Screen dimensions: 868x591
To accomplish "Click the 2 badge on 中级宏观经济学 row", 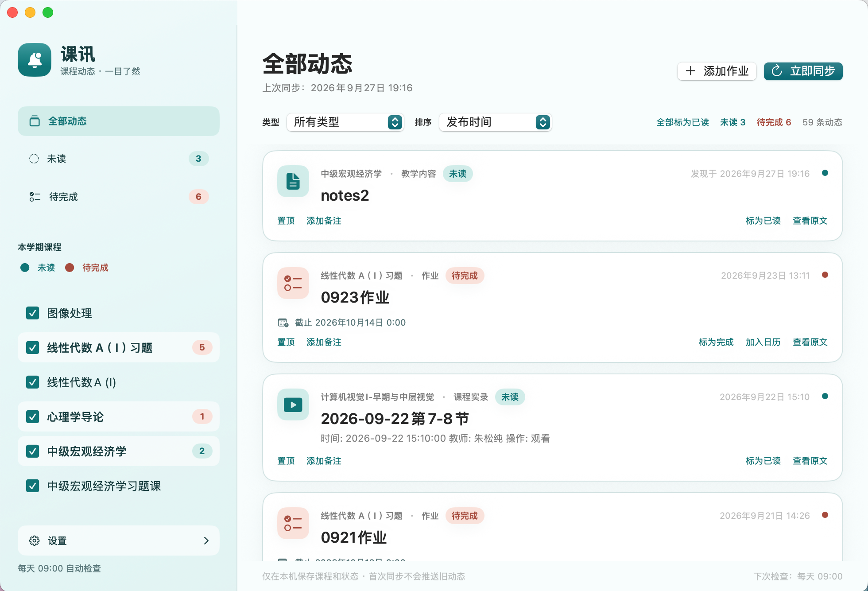I will tap(202, 451).
